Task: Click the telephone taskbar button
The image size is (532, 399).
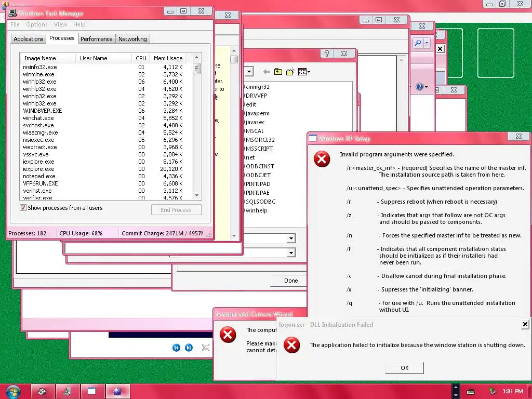Action: pos(43,391)
